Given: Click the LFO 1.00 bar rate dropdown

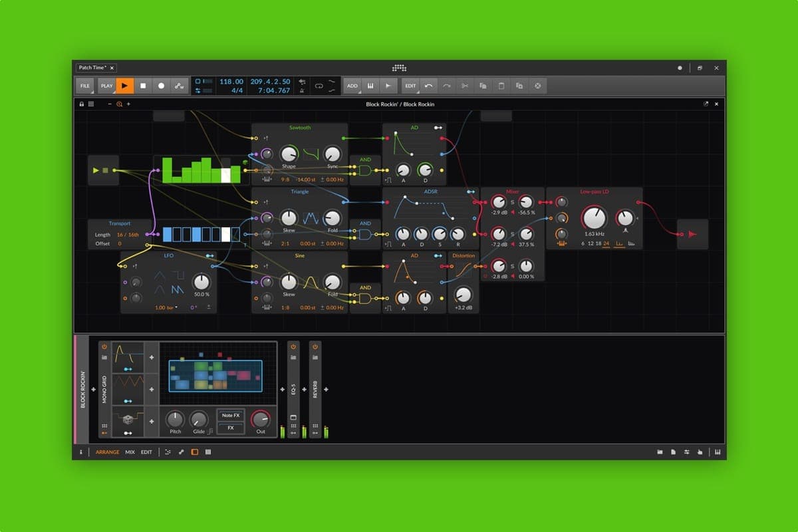Looking at the screenshot, I should click(x=166, y=307).
